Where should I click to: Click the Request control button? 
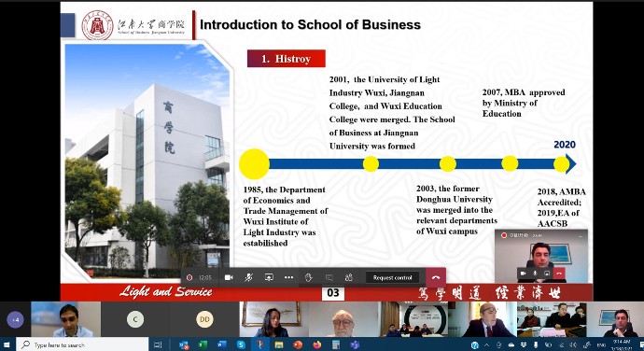(x=392, y=278)
